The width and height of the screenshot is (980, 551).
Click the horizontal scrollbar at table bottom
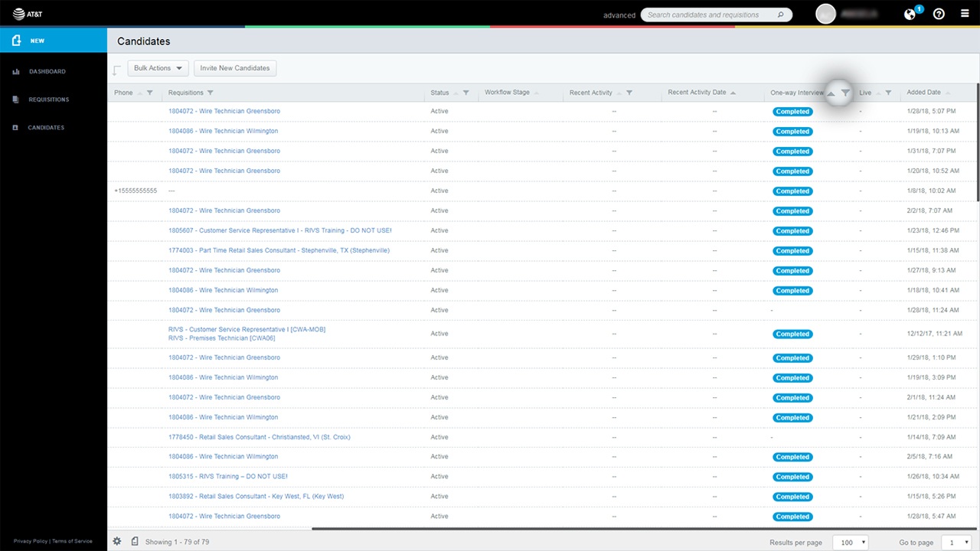coord(643,529)
